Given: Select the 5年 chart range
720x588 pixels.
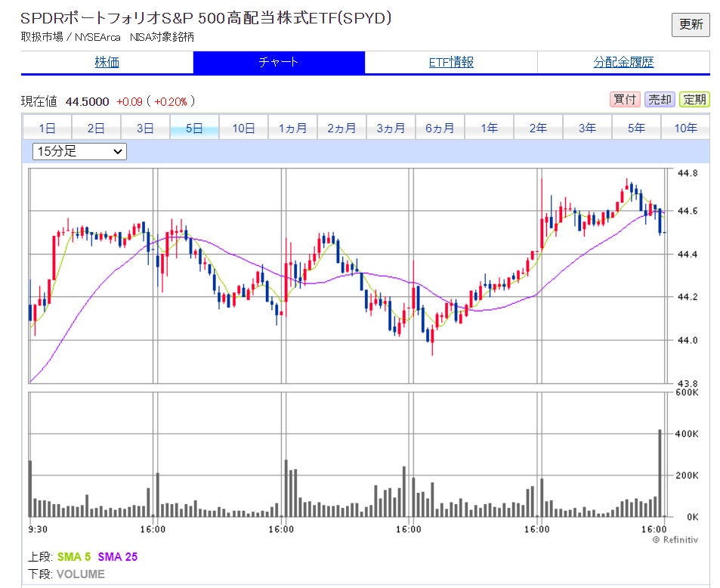Looking at the screenshot, I should click(636, 128).
